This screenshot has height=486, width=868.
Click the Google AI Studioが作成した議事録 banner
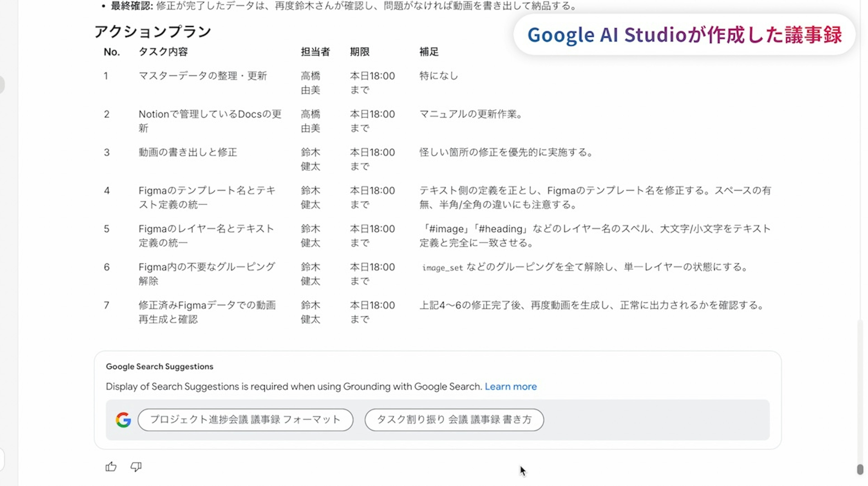[x=684, y=35]
